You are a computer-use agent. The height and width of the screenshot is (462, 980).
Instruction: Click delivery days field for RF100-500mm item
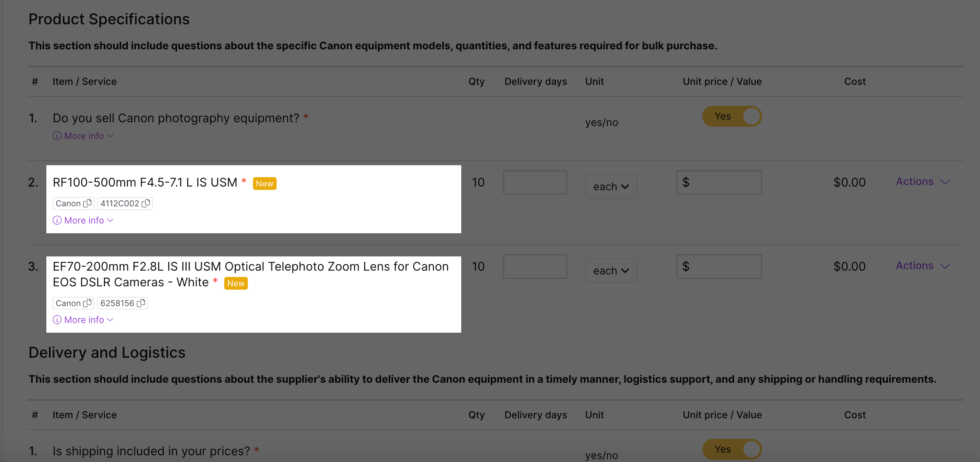coord(535,182)
